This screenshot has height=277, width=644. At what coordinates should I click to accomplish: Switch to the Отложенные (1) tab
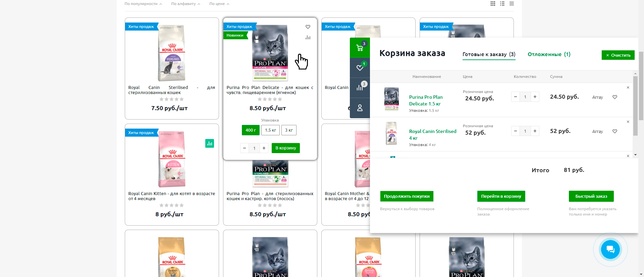click(549, 54)
